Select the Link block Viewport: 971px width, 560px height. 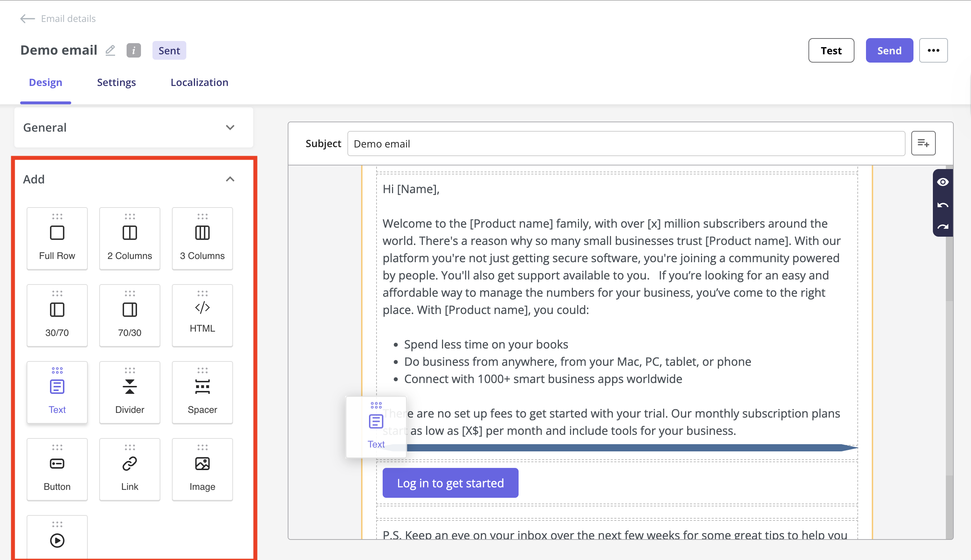(129, 469)
